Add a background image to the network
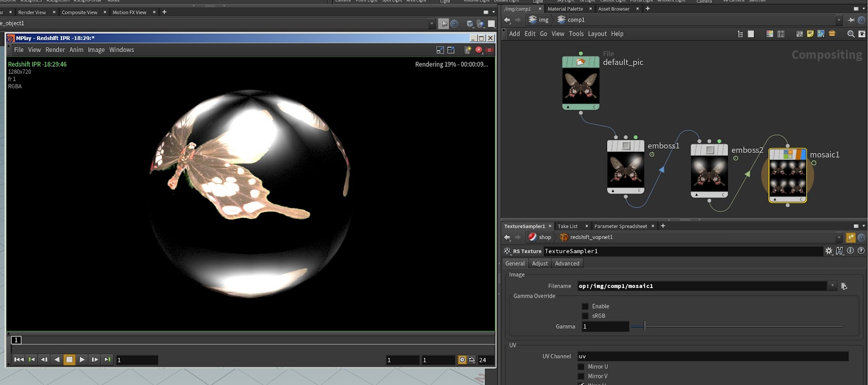This screenshot has height=385, width=868. click(821, 34)
